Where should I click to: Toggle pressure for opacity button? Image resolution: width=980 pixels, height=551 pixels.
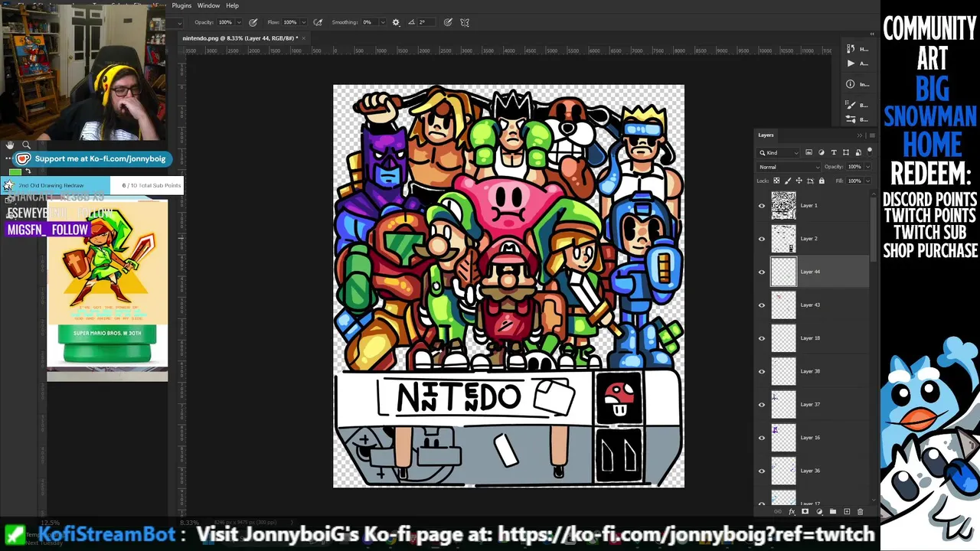(253, 22)
